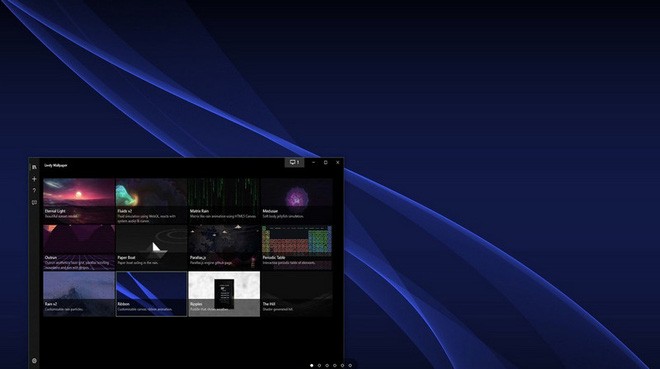
Task: Open the Help question mark icon
Action: [34, 191]
